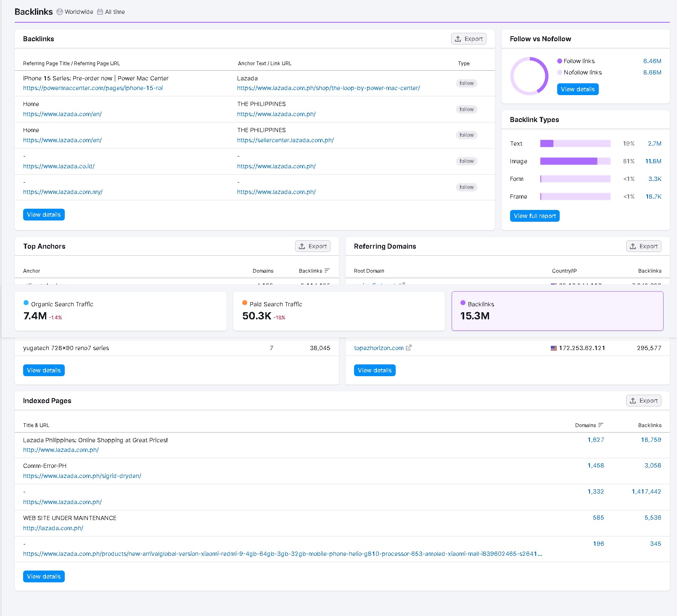Click the Form backlink type bar
Image resolution: width=677 pixels, height=616 pixels.
click(575, 179)
